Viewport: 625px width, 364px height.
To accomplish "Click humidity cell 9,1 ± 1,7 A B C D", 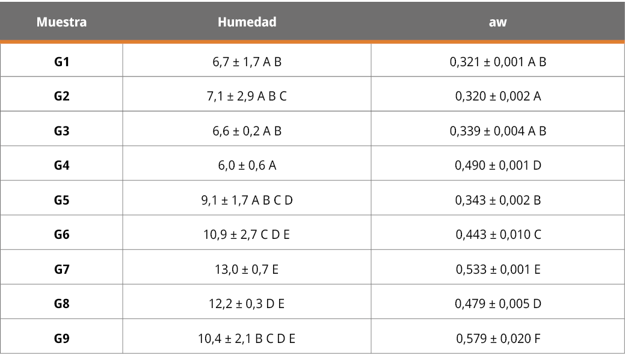I will [247, 200].
